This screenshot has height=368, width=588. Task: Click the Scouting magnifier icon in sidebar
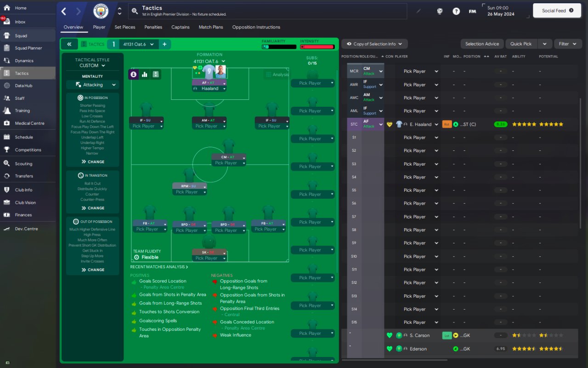click(x=6, y=163)
